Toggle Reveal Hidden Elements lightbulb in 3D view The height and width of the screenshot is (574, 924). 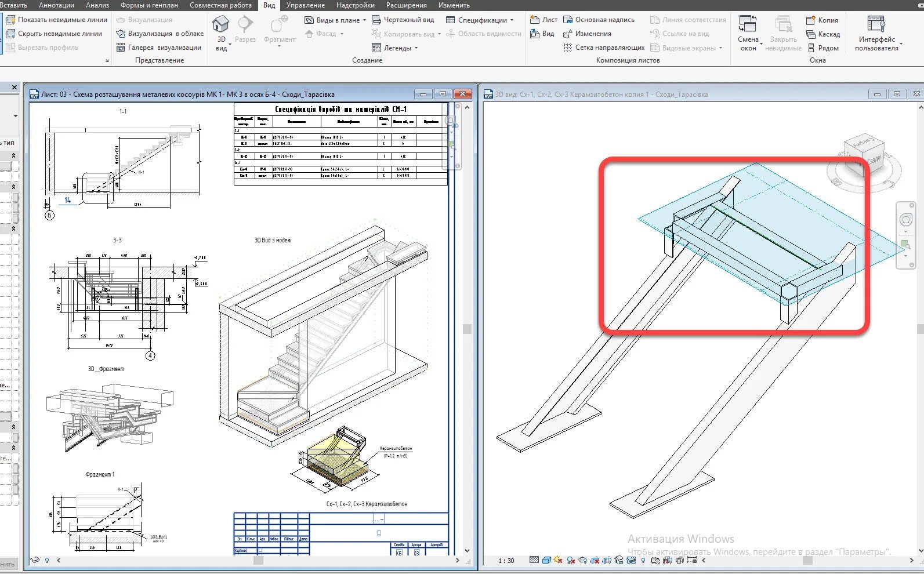[x=643, y=560]
